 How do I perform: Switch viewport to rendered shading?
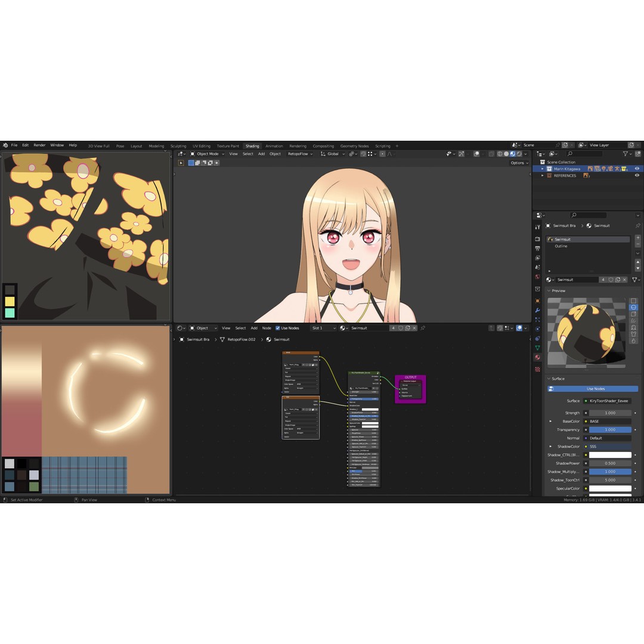click(519, 154)
